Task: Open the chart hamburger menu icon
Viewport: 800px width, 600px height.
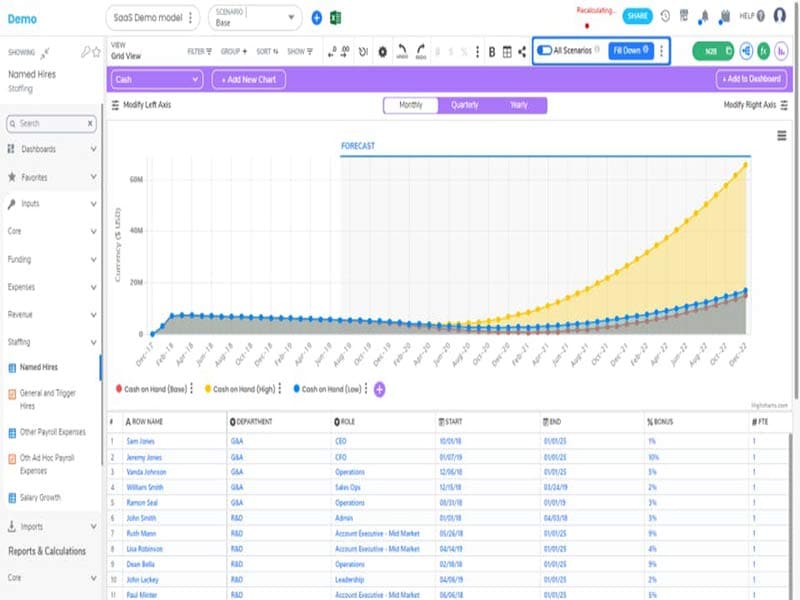Action: click(x=781, y=136)
